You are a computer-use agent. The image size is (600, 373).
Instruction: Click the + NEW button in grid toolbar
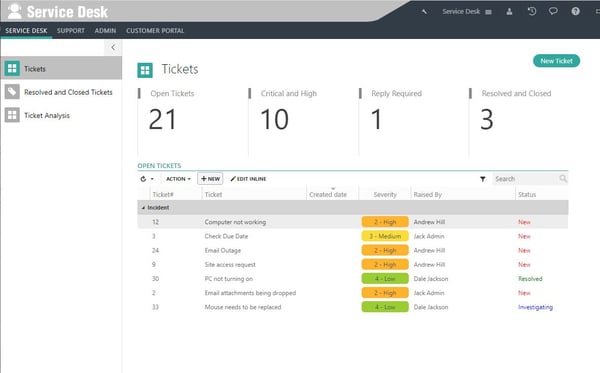(x=210, y=179)
